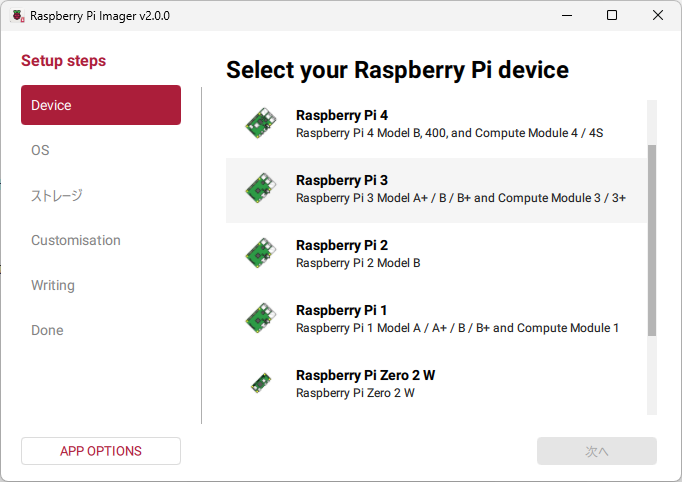Select Raspberry Pi 3 Model A+ description

click(x=460, y=198)
